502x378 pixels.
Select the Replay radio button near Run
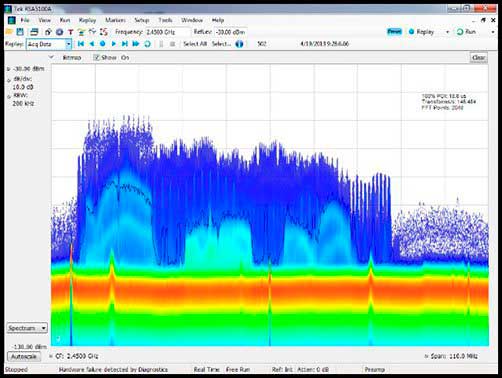(411, 32)
